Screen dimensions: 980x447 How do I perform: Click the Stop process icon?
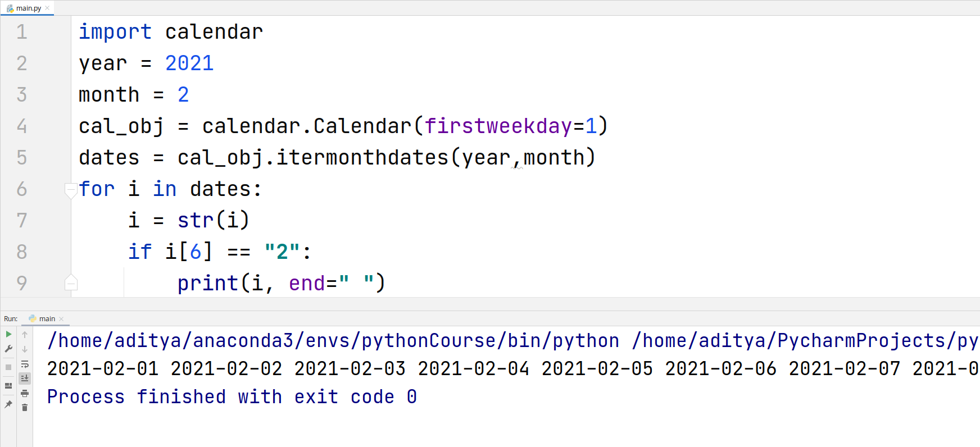[7, 366]
